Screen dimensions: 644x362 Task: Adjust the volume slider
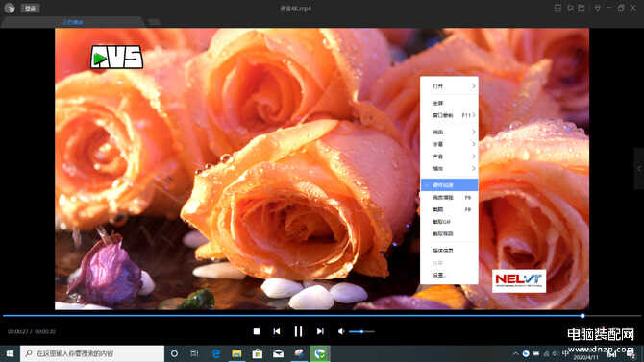(361, 331)
